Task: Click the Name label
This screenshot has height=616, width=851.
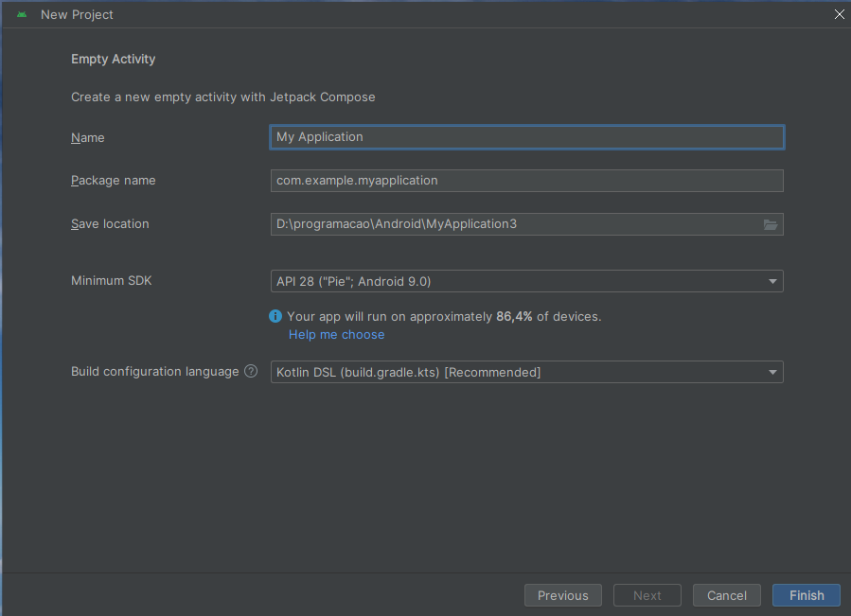Action: 88,137
